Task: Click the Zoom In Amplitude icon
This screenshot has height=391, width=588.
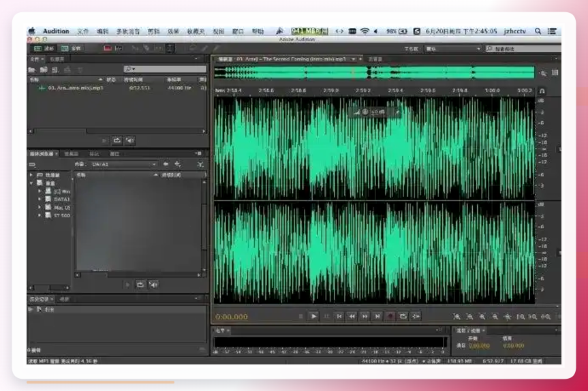Action: click(x=457, y=317)
